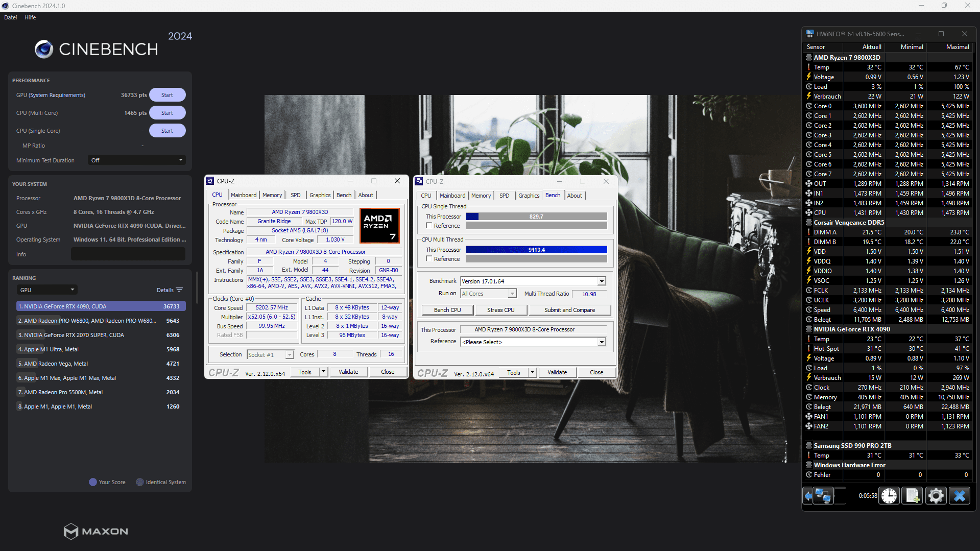Select Apple M1 Ultra, Metal ranking row
This screenshot has width=980, height=551.
click(x=101, y=349)
